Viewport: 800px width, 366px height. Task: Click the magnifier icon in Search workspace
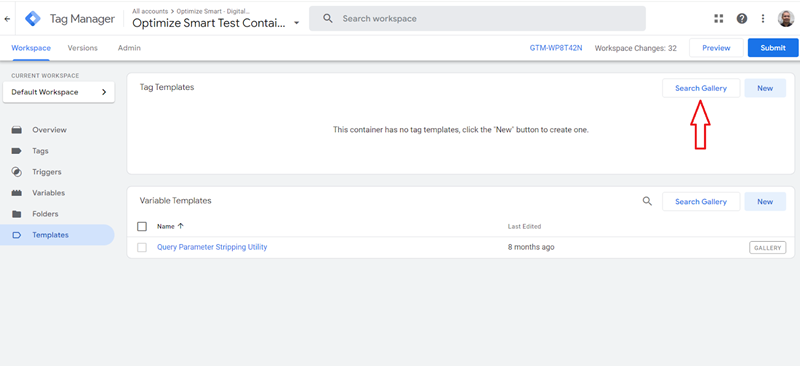(x=328, y=18)
